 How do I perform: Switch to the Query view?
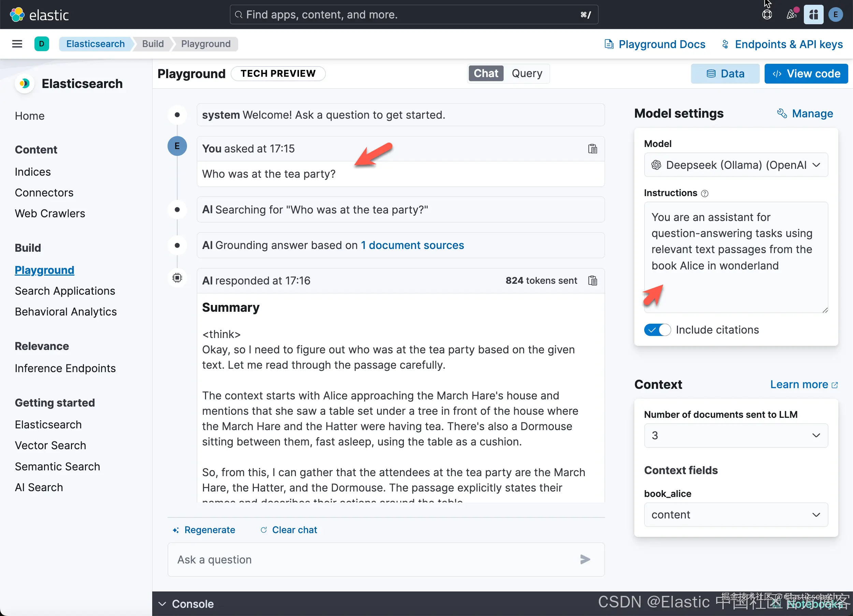pos(526,73)
